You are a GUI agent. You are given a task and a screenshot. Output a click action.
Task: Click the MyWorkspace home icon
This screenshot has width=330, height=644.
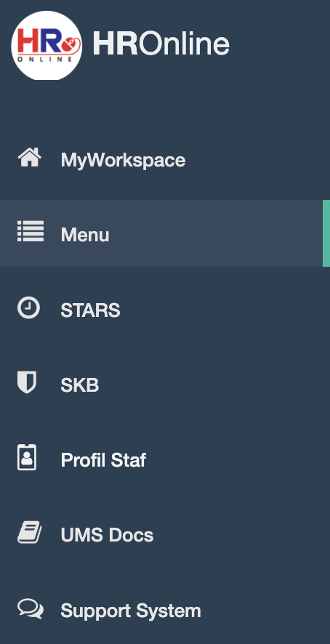(x=30, y=158)
